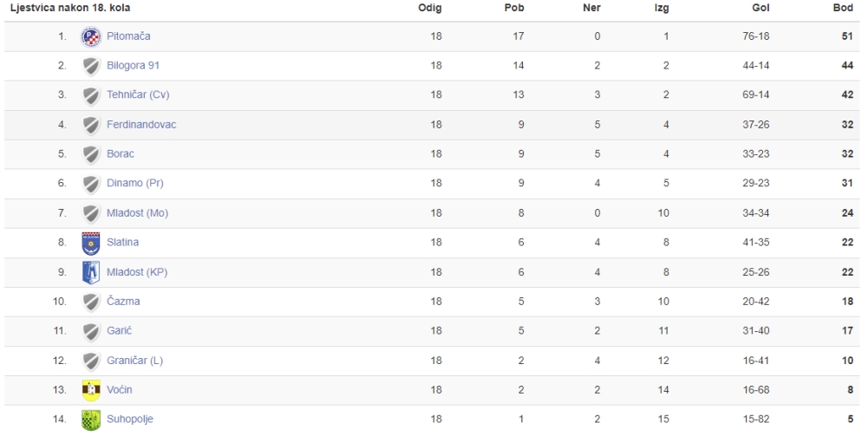Click the Mladost (KP) club crest icon
The width and height of the screenshot is (868, 436).
point(91,272)
